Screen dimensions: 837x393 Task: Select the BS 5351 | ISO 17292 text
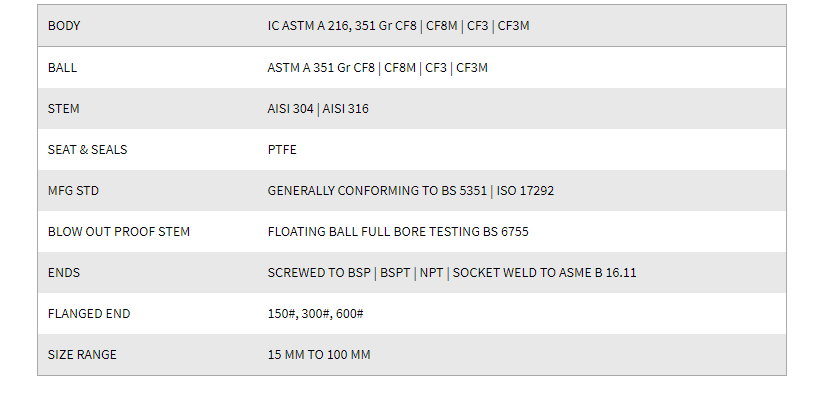498,191
